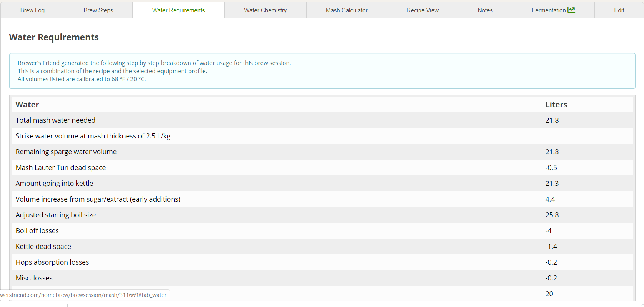This screenshot has width=644, height=307.
Task: Click the 25.8 starting boil size value
Action: pyautogui.click(x=552, y=215)
